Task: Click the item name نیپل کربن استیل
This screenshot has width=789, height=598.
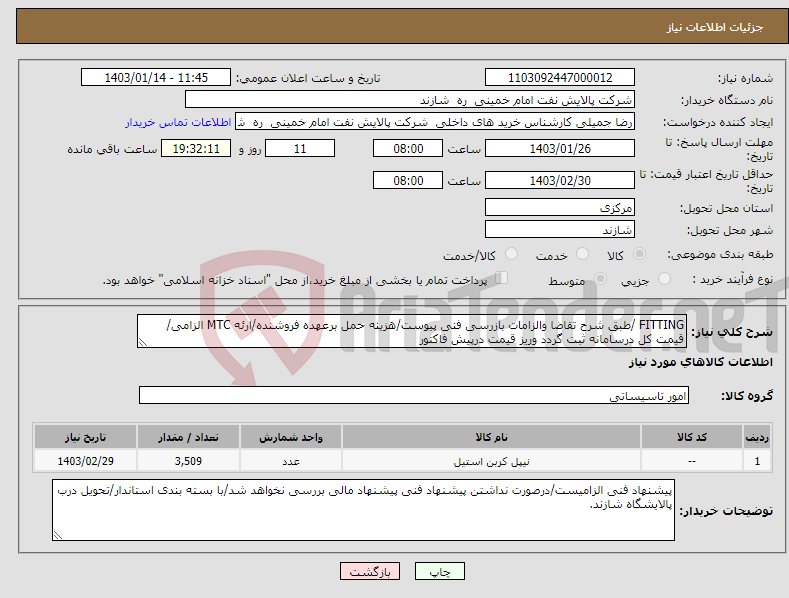Action: point(491,461)
